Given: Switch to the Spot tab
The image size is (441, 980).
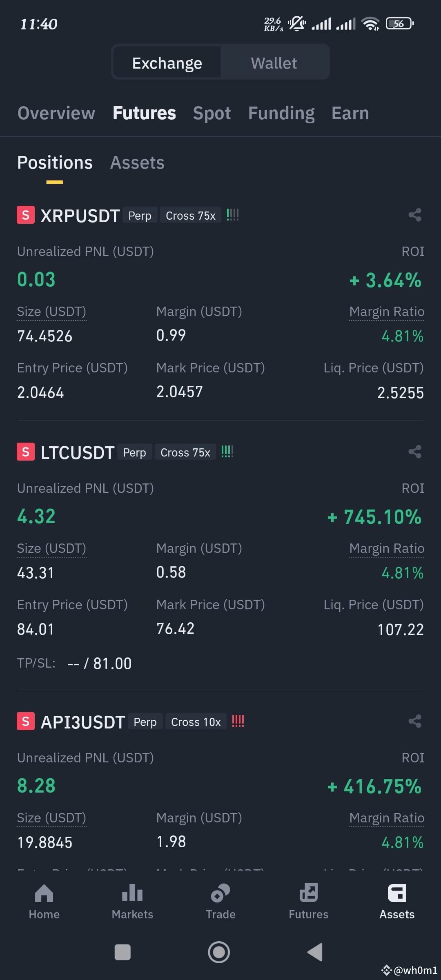Looking at the screenshot, I should [x=212, y=113].
